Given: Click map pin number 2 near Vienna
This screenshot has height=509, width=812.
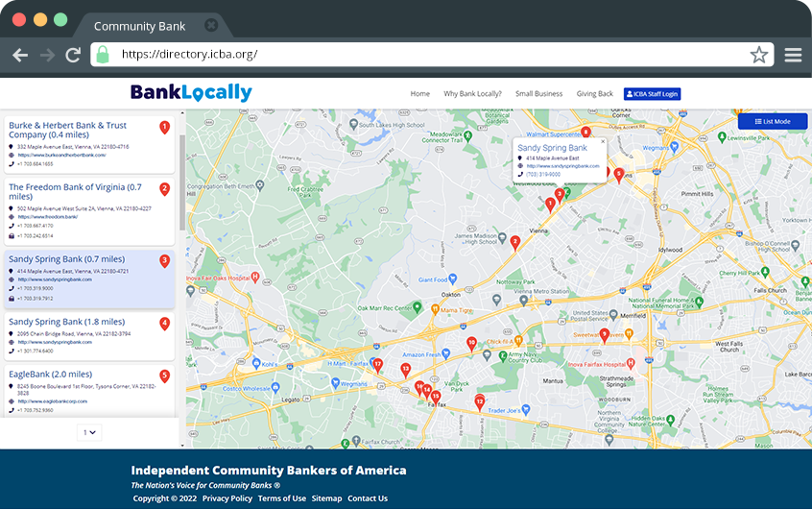Looking at the screenshot, I should [x=514, y=243].
